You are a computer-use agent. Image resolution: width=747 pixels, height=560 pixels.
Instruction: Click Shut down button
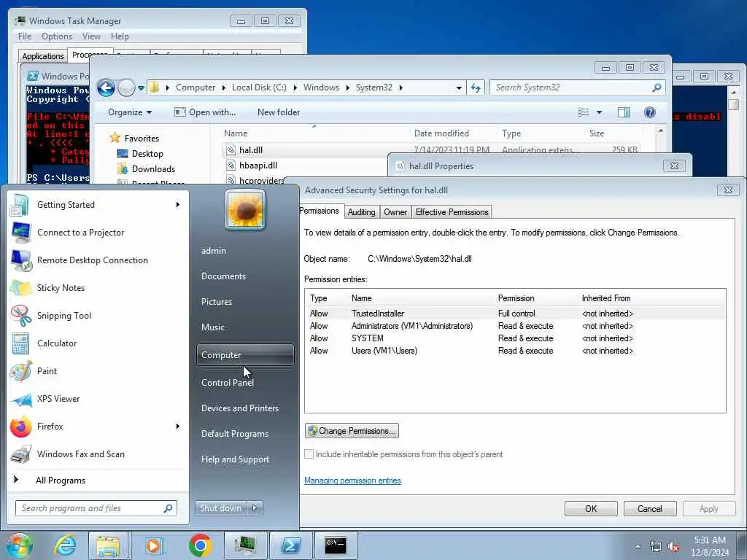(x=220, y=508)
